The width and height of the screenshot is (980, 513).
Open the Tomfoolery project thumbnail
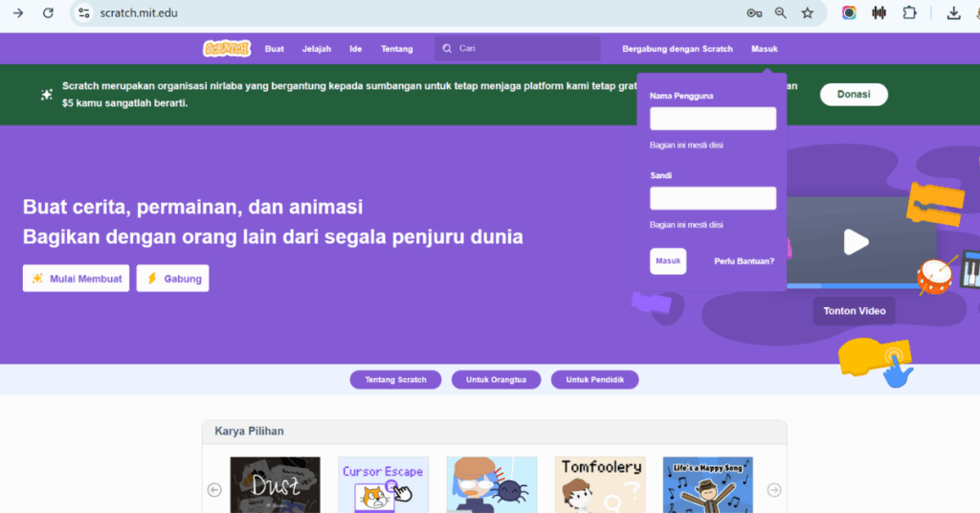pos(600,485)
